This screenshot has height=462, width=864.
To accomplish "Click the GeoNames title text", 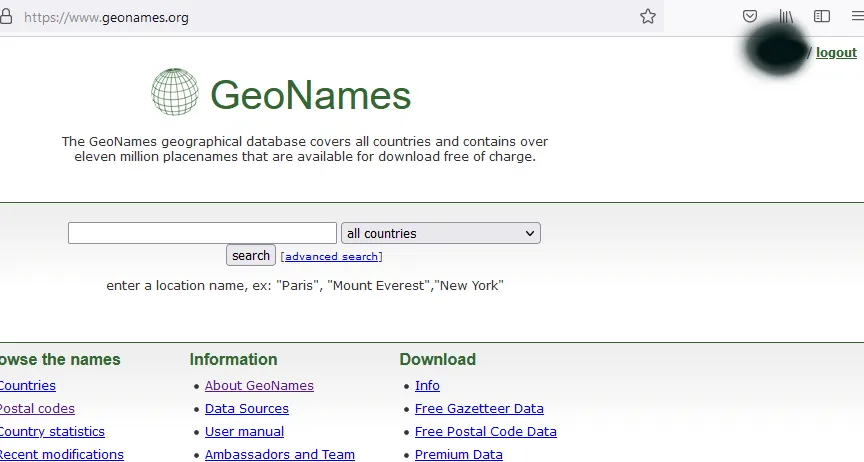I will tap(311, 95).
